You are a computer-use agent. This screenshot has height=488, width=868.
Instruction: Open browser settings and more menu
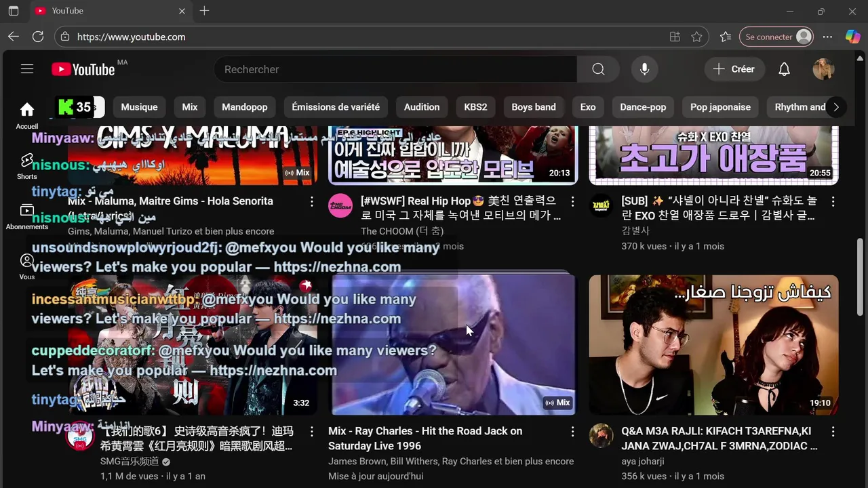[x=827, y=37]
